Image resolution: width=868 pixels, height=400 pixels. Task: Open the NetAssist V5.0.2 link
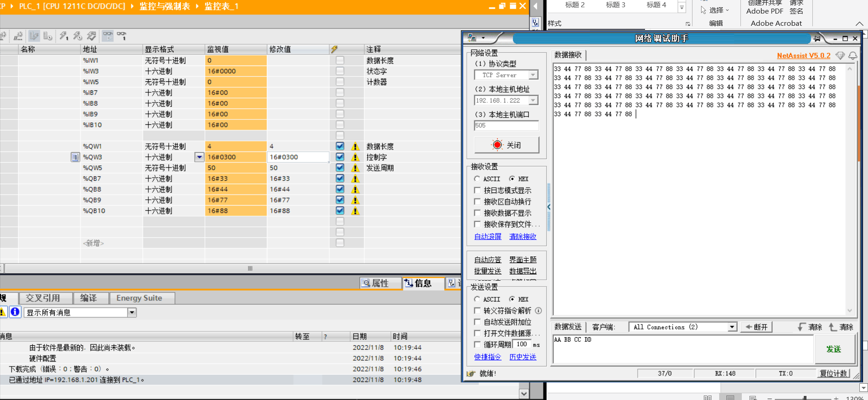click(x=804, y=56)
